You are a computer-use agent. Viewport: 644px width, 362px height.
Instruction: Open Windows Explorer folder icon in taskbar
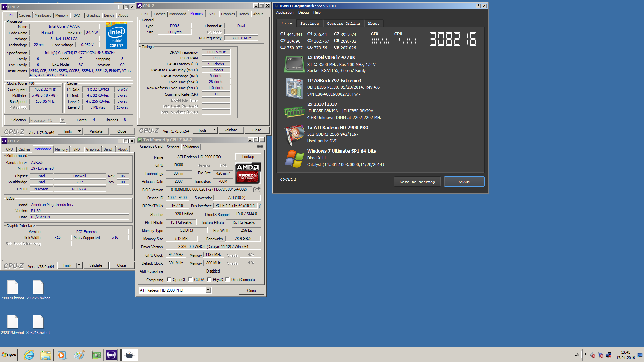(46, 355)
